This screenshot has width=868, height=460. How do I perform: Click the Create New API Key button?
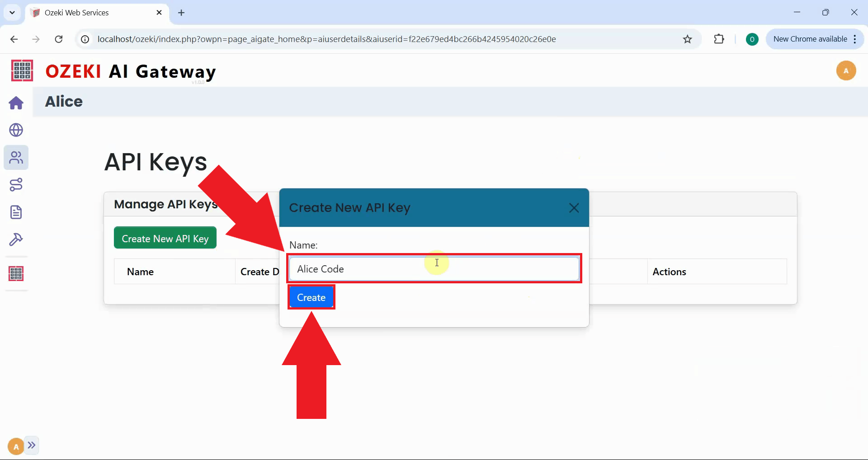[x=165, y=238]
